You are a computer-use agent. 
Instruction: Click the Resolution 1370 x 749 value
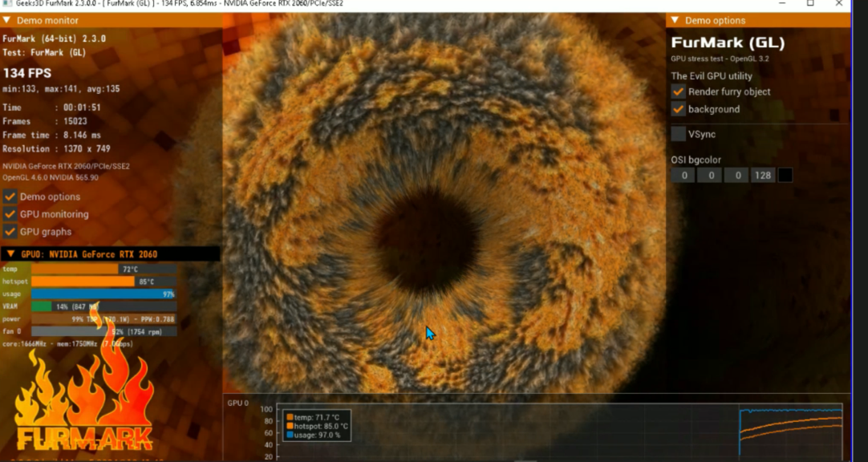point(87,149)
